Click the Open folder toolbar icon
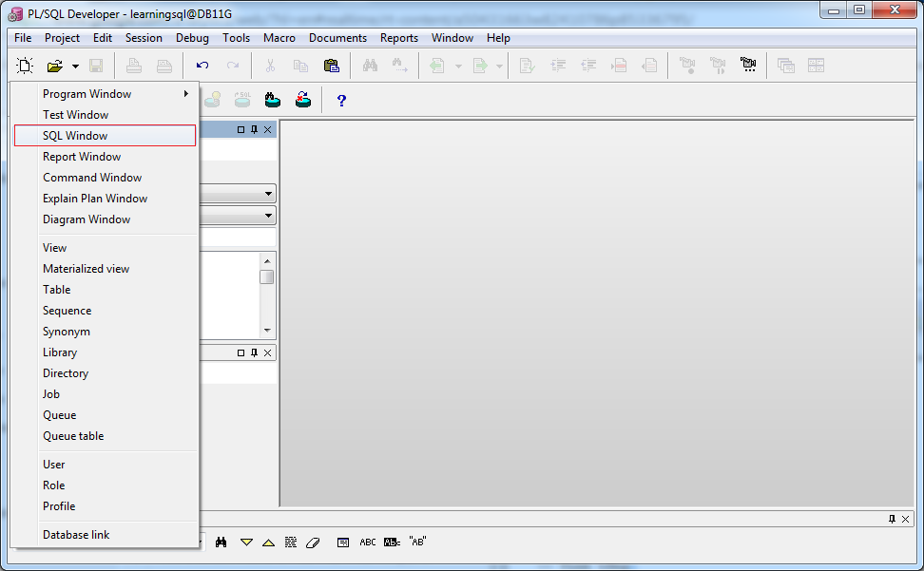Screen dimensions: 924x571 tap(55, 66)
